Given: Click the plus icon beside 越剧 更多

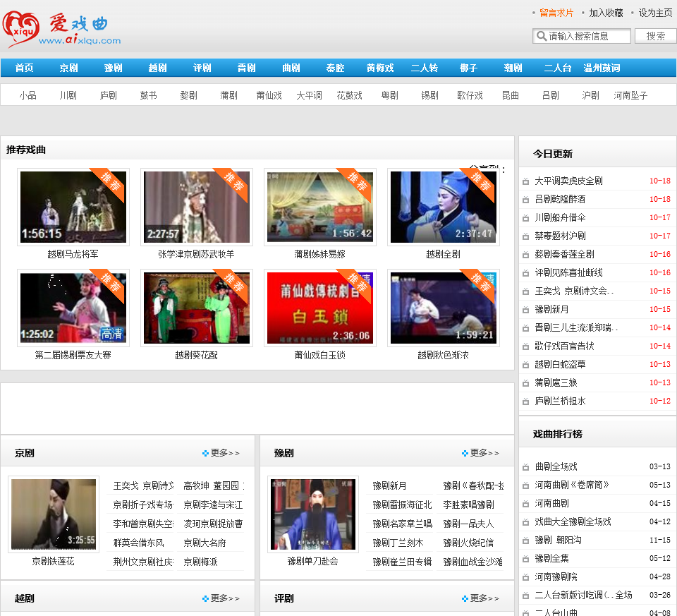Looking at the screenshot, I should tap(205, 598).
